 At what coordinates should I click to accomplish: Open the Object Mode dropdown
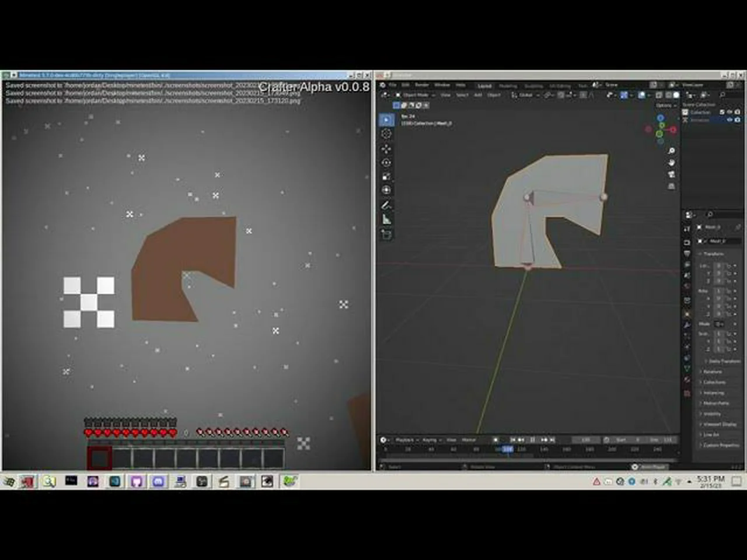416,95
